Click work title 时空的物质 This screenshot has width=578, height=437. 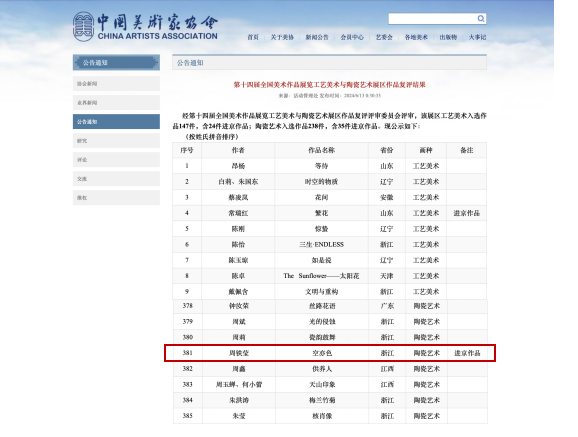321,181
